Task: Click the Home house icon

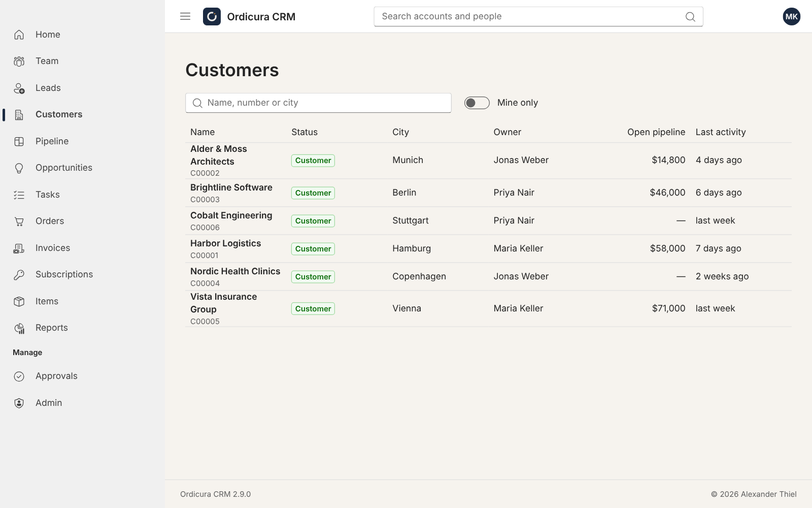Action: tap(19, 35)
